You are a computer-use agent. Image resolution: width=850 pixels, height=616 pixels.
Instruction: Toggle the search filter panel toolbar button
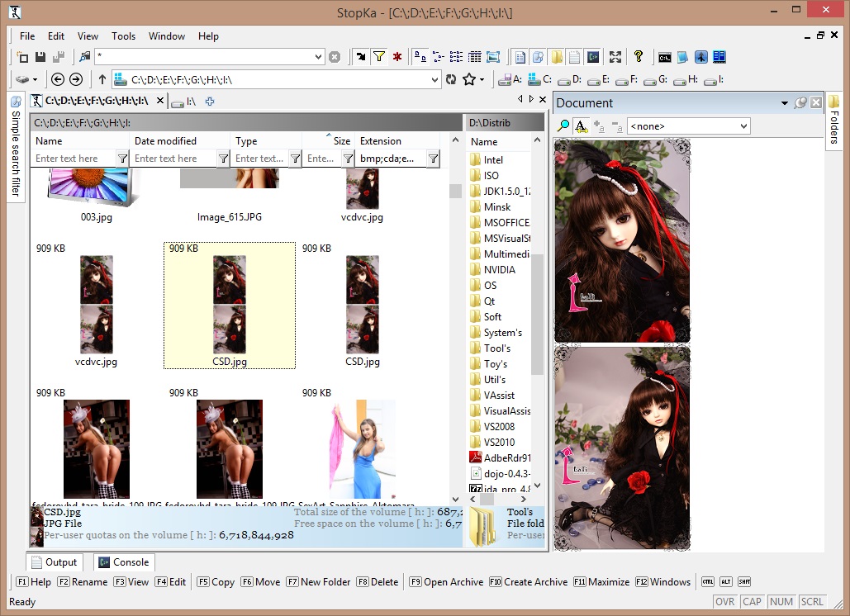click(x=539, y=56)
